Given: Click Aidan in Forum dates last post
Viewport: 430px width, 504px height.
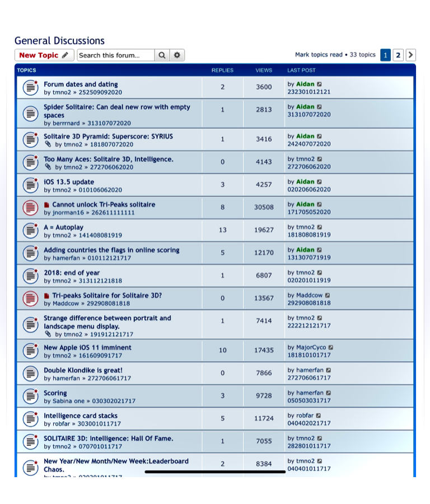Looking at the screenshot, I should point(305,84).
